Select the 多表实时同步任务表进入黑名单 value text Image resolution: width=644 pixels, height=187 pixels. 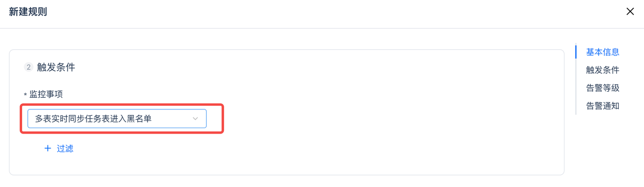pos(93,118)
